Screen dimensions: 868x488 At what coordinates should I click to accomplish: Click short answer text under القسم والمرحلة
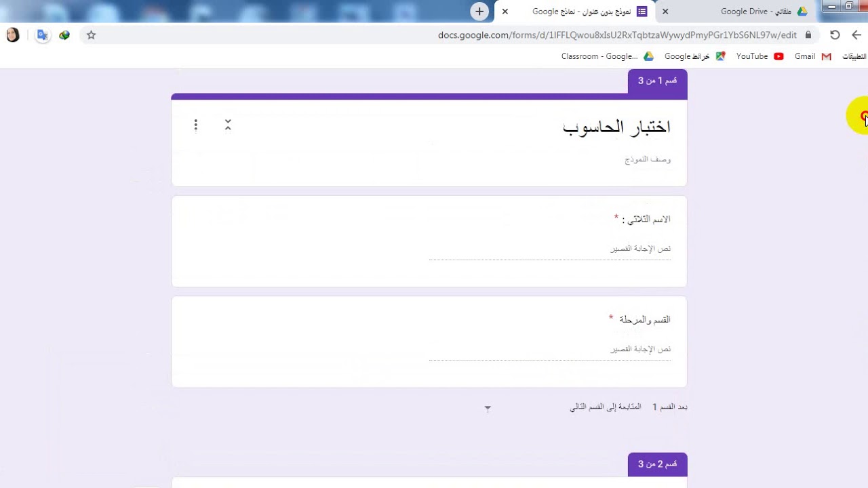coord(550,350)
